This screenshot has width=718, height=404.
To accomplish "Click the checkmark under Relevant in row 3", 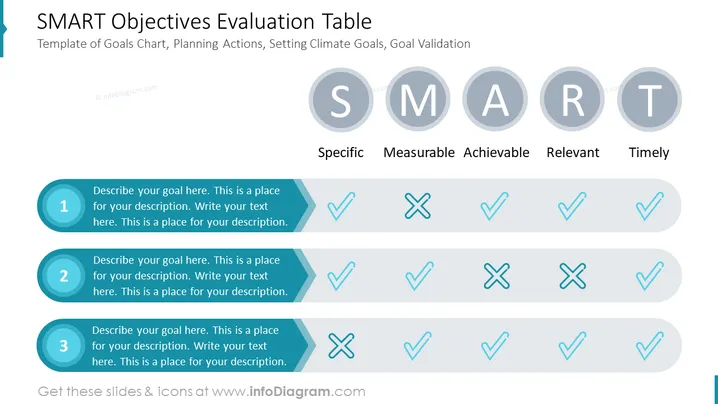I will pos(572,345).
